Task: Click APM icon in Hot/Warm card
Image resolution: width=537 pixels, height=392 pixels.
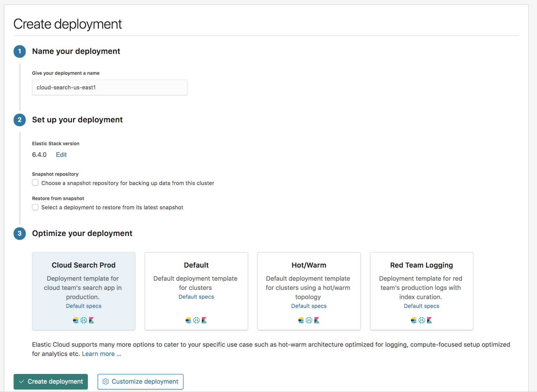Action: [x=309, y=320]
